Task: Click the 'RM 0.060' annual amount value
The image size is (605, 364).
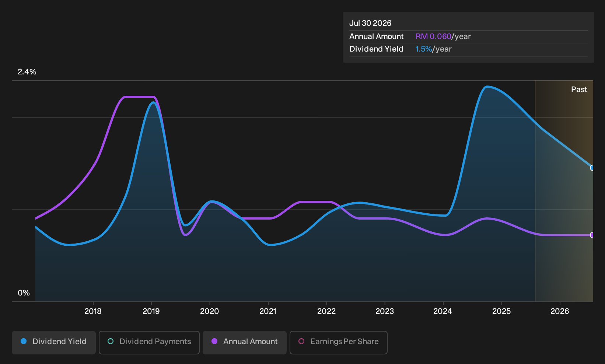Action: (433, 36)
